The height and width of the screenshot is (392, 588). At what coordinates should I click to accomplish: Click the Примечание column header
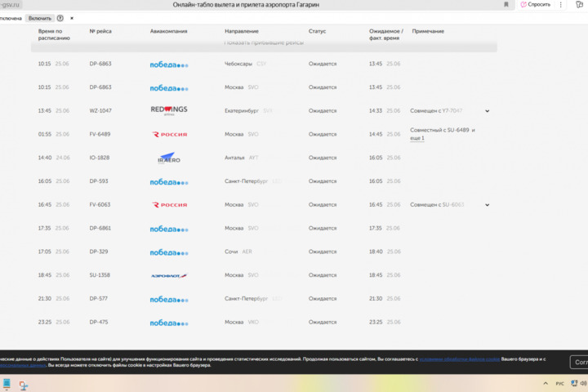pyautogui.click(x=428, y=31)
